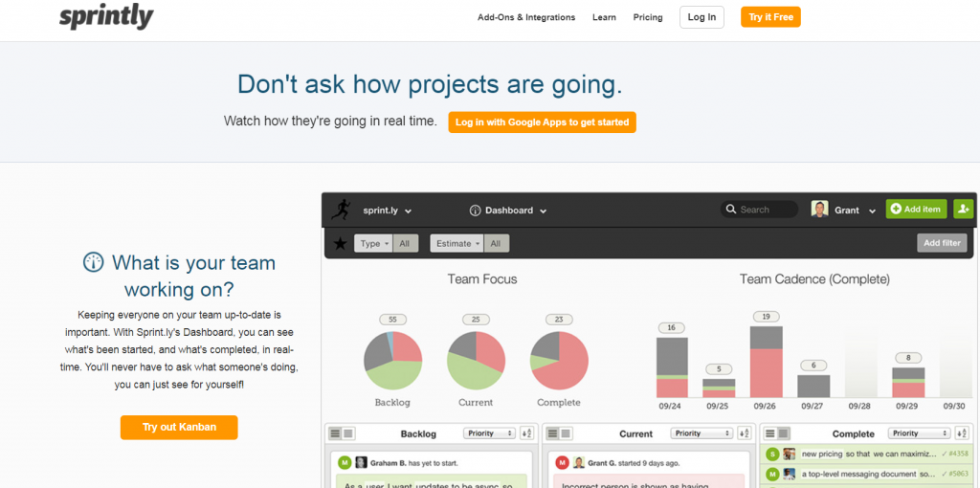Click the 55 count badge above Backlog

click(x=392, y=320)
